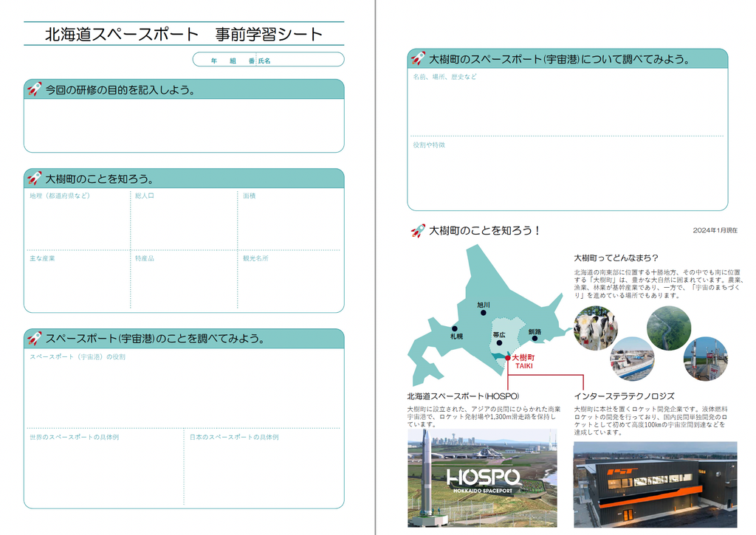Click the blank box under 今回の研修の目的を記入しよう

coord(184,125)
